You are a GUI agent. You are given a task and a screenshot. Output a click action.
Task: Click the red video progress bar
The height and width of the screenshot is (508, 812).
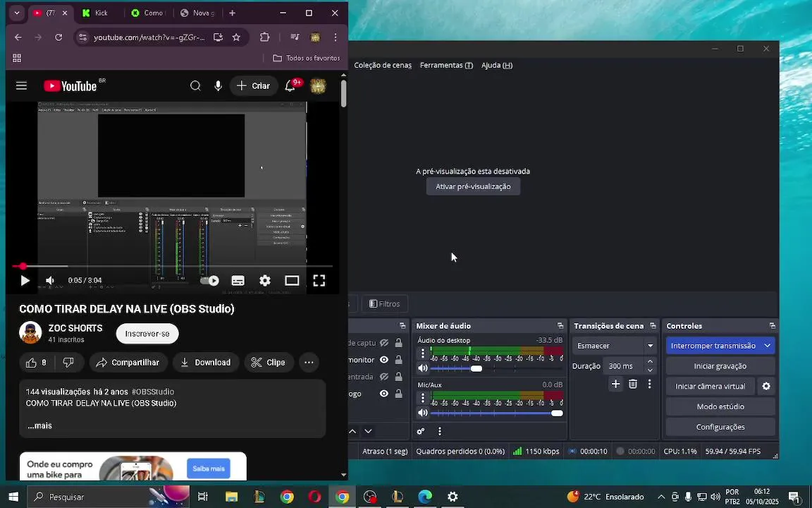tap(172, 266)
